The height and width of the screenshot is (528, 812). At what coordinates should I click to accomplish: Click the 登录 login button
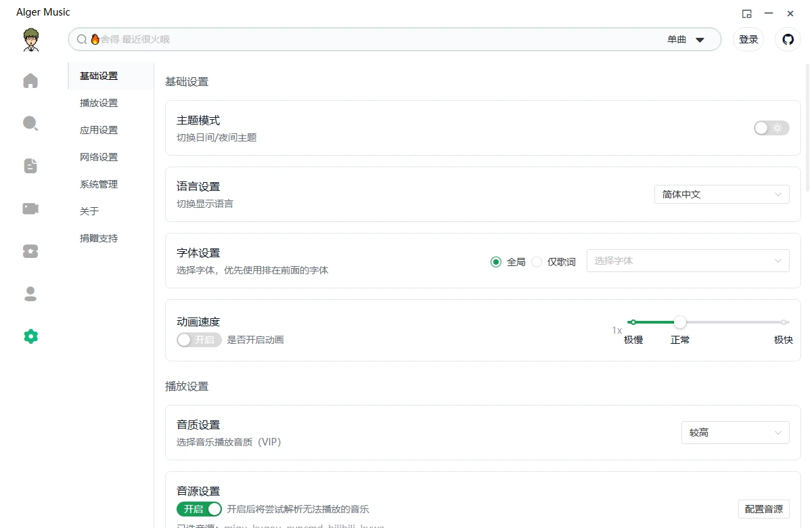click(x=748, y=39)
